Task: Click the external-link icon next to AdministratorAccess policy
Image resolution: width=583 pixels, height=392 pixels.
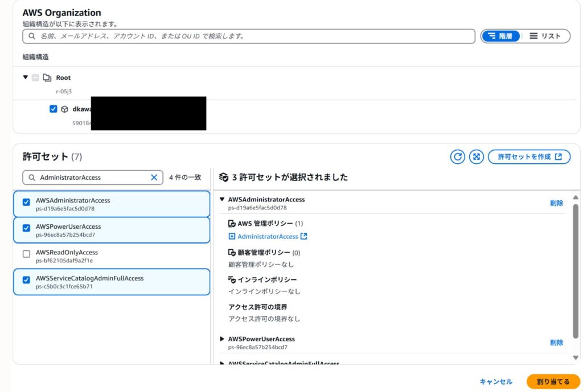Action: (304, 236)
